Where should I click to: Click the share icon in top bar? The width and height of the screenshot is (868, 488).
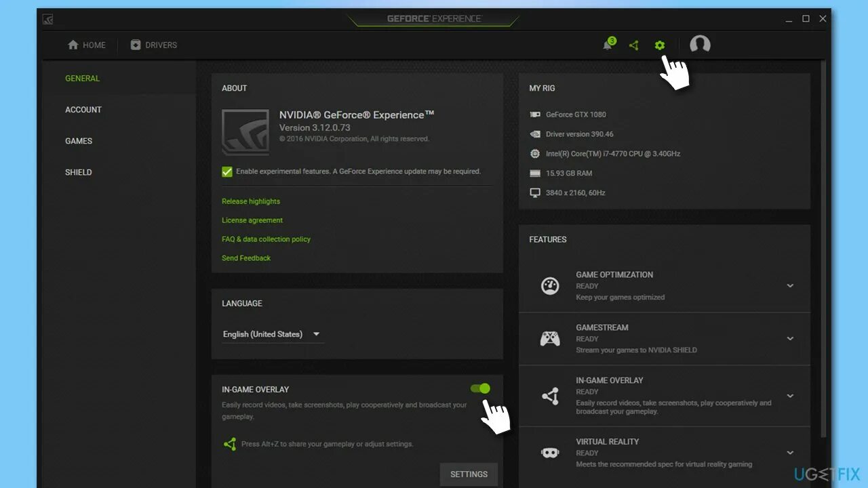(x=633, y=45)
